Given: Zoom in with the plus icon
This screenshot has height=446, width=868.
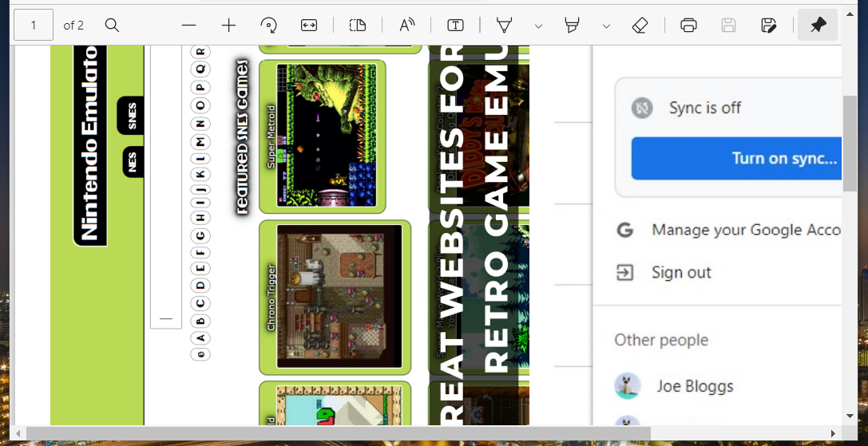Looking at the screenshot, I should tap(228, 25).
